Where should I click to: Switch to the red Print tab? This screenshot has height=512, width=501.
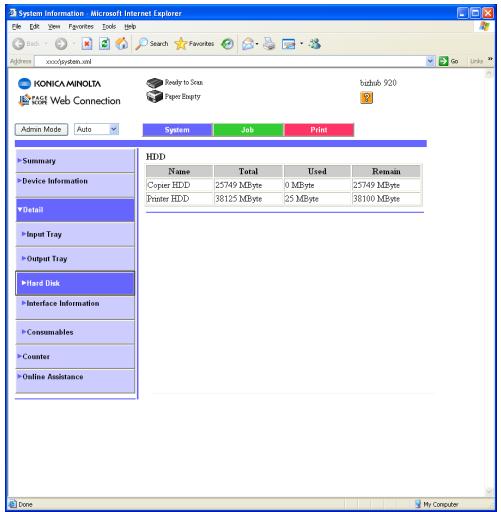tap(319, 130)
